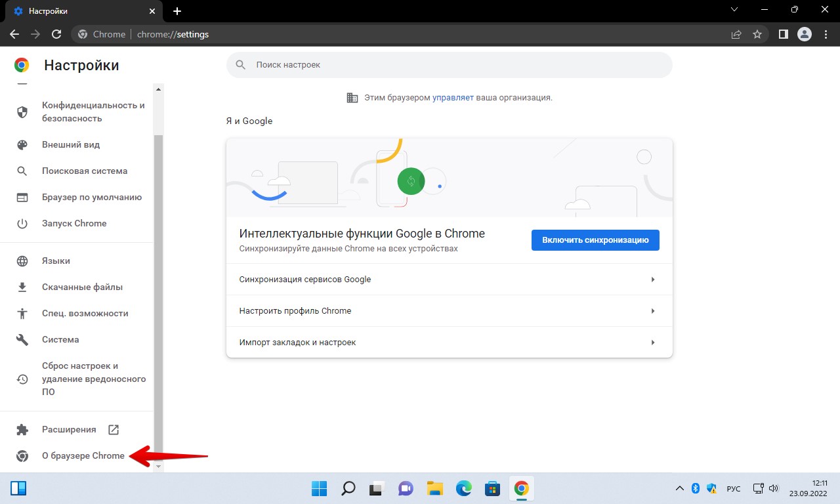Open Privacy and security shield icon

(x=22, y=112)
